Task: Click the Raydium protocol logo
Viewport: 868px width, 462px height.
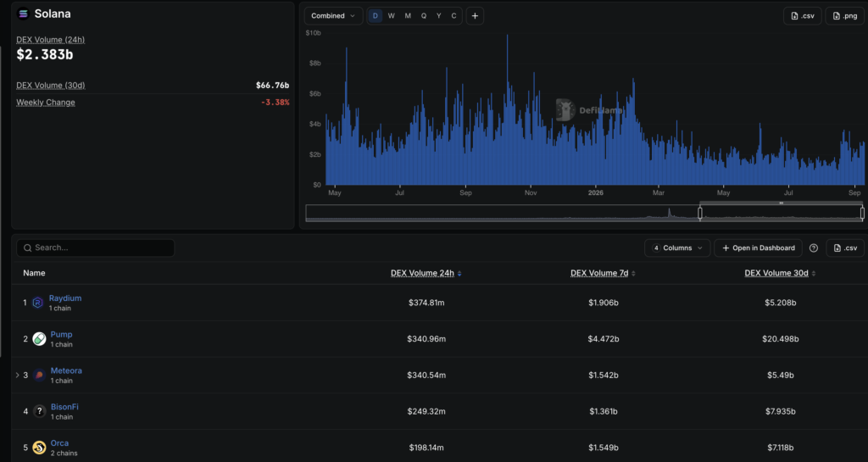Action: click(x=37, y=303)
